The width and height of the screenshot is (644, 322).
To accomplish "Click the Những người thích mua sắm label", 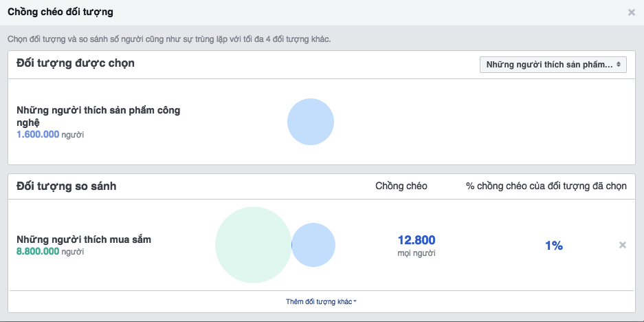I will [x=84, y=239].
